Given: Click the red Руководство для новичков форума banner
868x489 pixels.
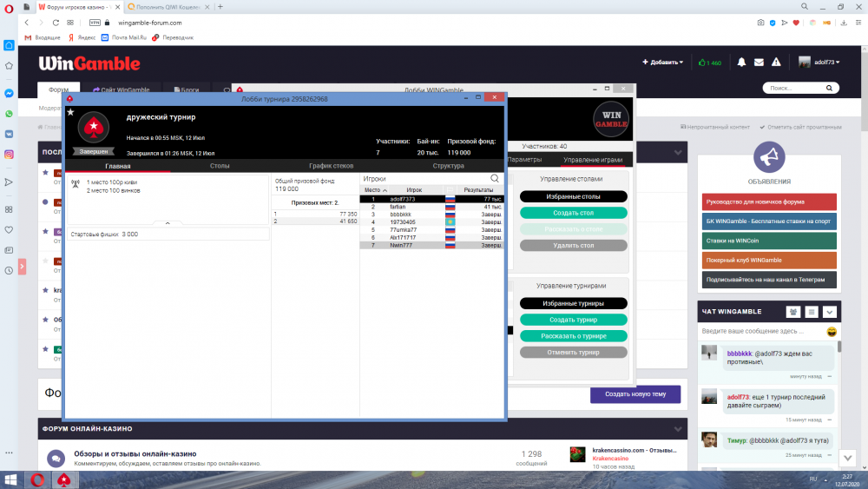Looking at the screenshot, I should tap(769, 202).
